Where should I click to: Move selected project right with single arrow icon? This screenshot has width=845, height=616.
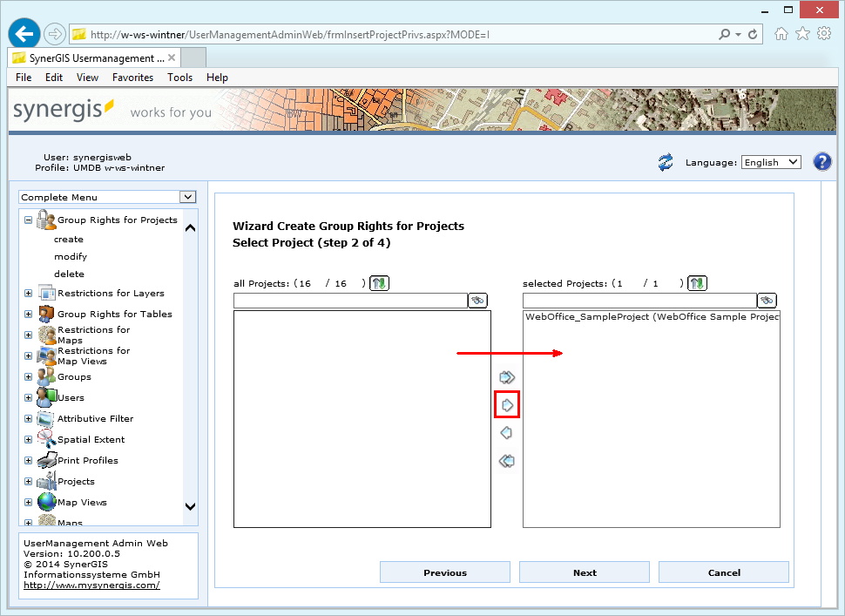506,404
